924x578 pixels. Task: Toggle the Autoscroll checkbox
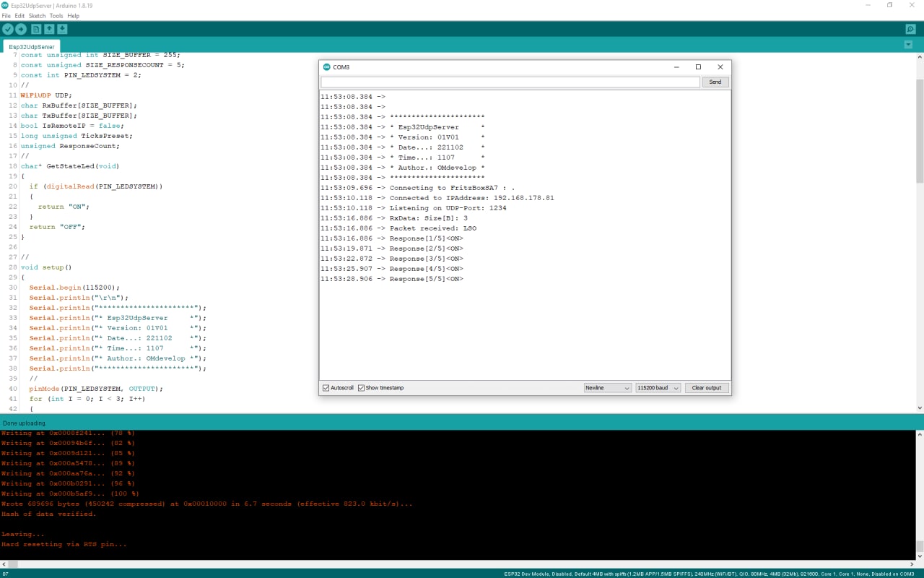coord(326,388)
